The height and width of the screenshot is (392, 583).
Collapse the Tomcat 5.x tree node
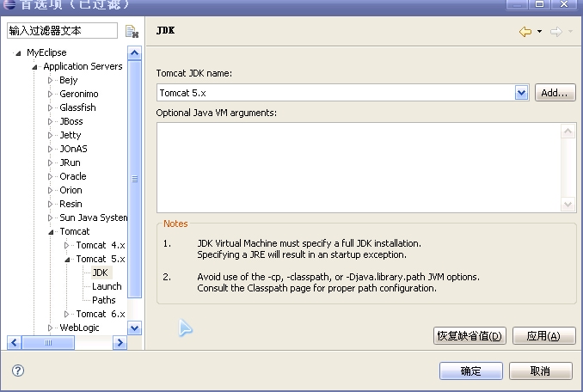coord(67,259)
